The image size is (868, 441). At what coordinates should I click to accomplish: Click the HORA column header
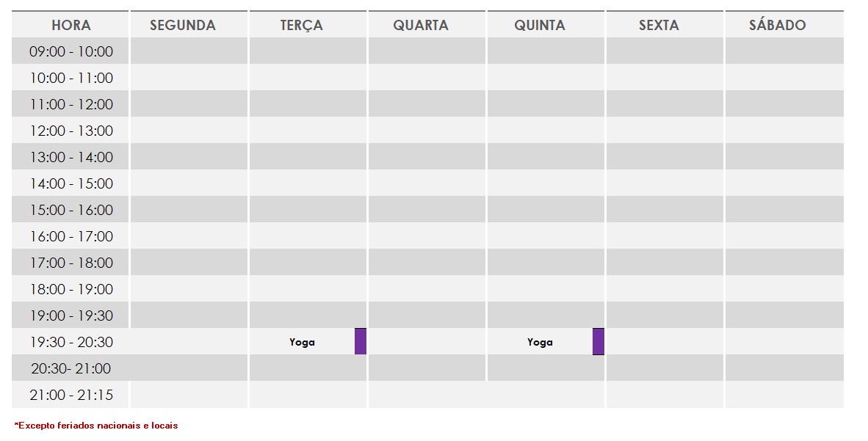click(71, 25)
